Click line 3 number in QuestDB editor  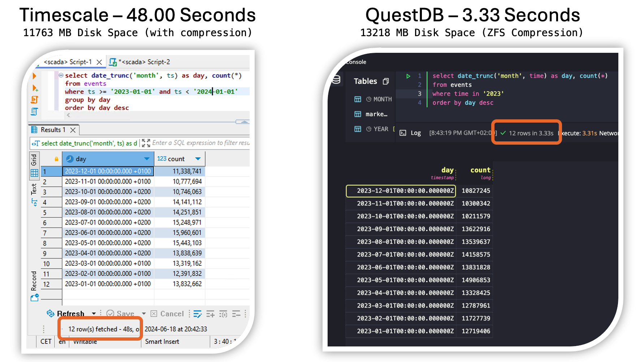[x=419, y=94]
